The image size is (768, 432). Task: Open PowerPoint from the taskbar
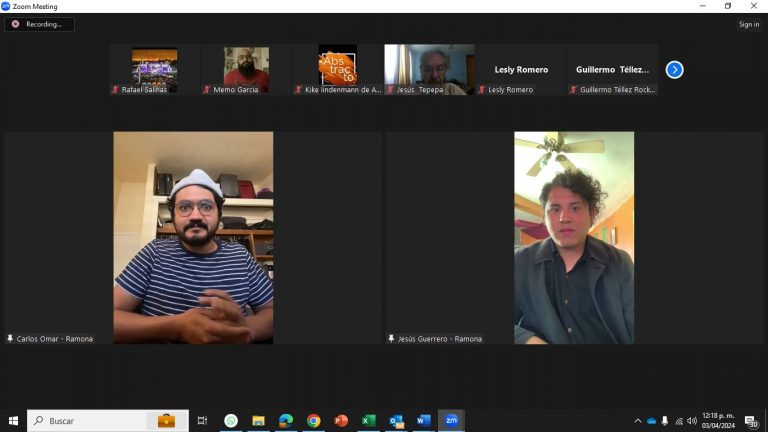click(341, 421)
